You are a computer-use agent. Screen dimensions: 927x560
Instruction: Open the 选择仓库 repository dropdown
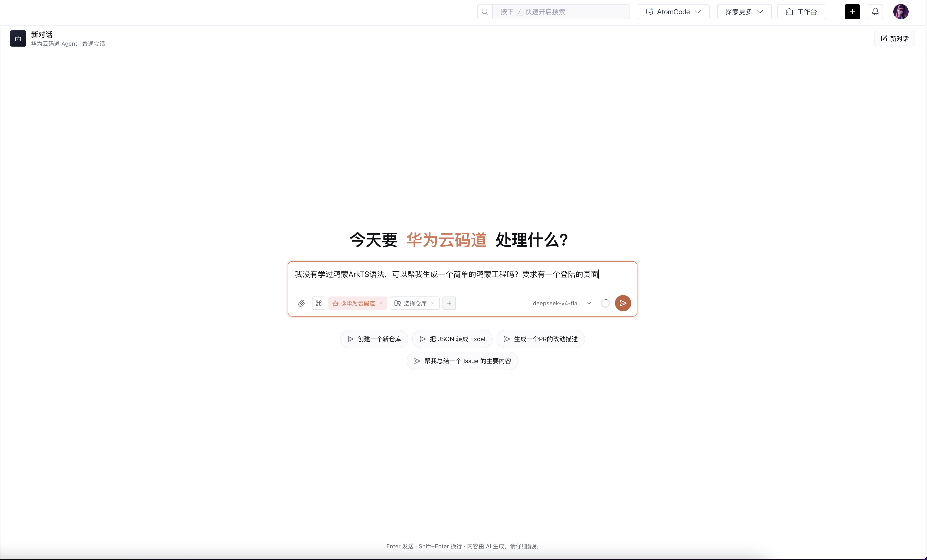(415, 303)
